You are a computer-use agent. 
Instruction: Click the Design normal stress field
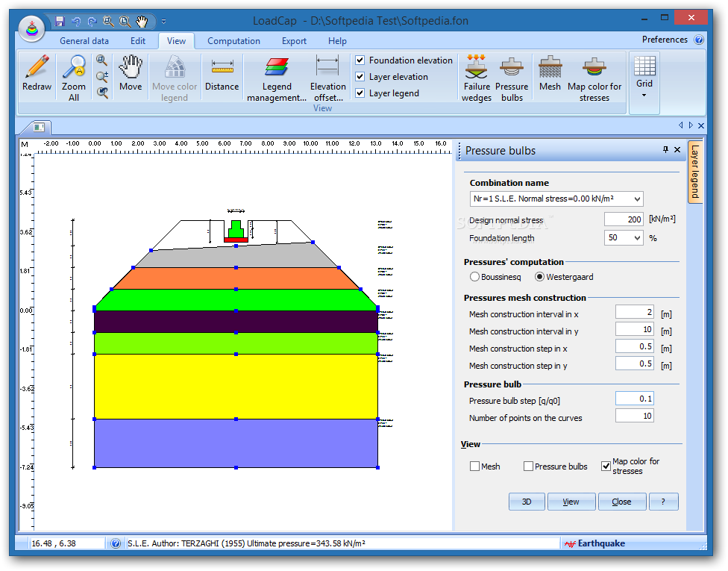[x=624, y=219]
